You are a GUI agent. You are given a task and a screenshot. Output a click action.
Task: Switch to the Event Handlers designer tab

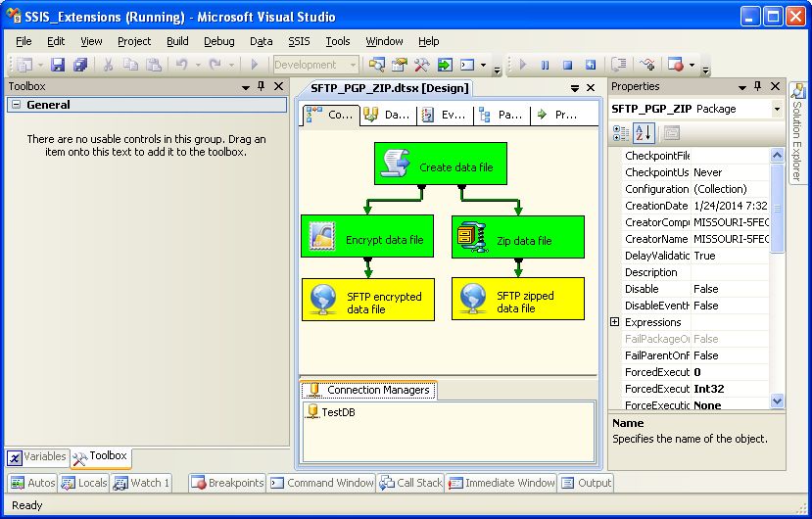pyautogui.click(x=444, y=115)
